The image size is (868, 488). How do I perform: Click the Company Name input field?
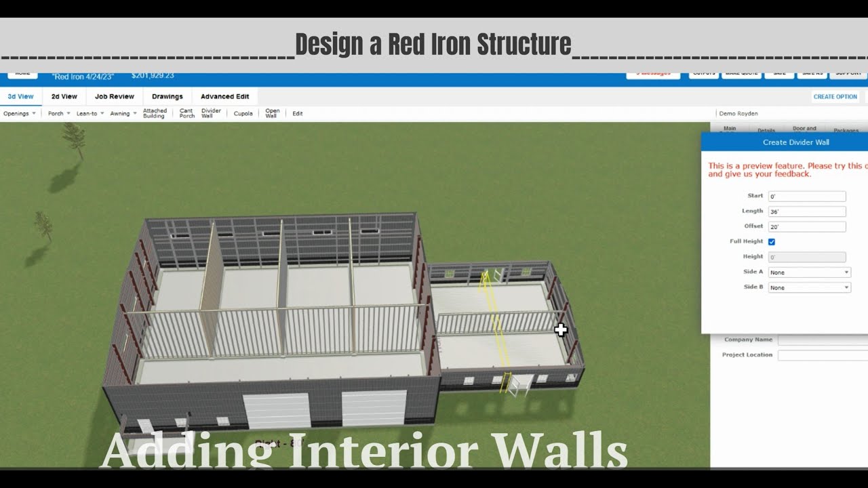823,340
